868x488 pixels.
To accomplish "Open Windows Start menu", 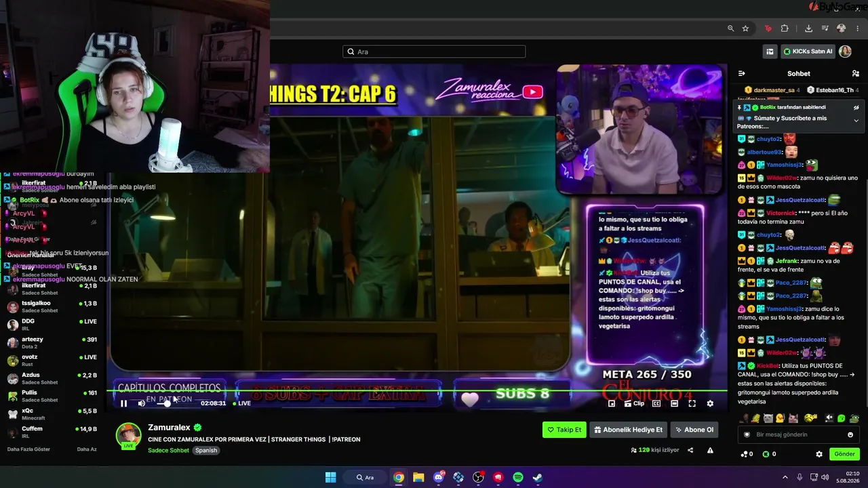I will pos(330,477).
